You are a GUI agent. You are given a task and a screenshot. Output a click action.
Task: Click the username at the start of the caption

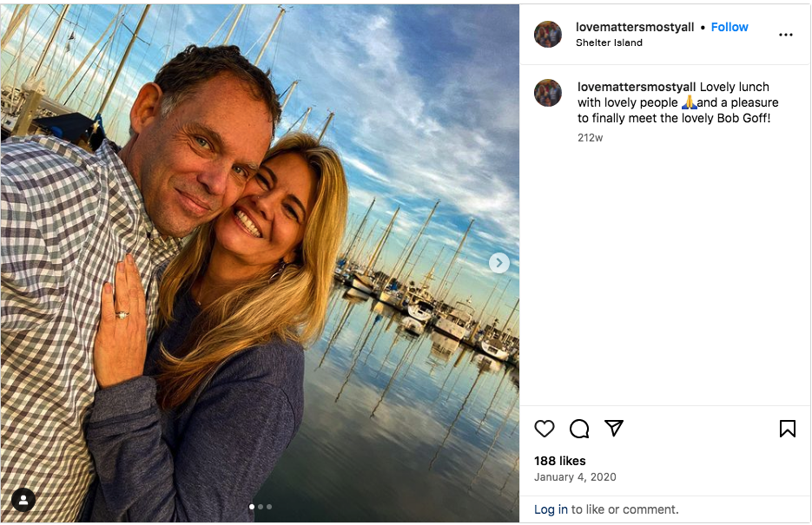pyautogui.click(x=637, y=87)
